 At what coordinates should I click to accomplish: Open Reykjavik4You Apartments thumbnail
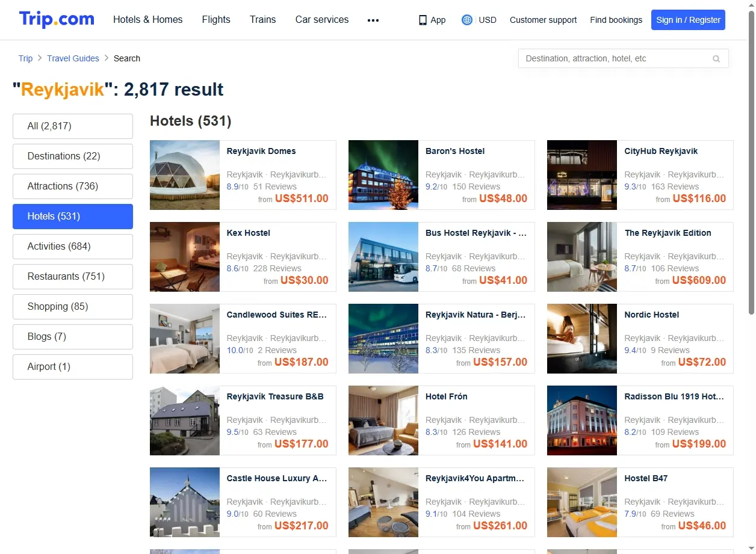click(x=383, y=502)
